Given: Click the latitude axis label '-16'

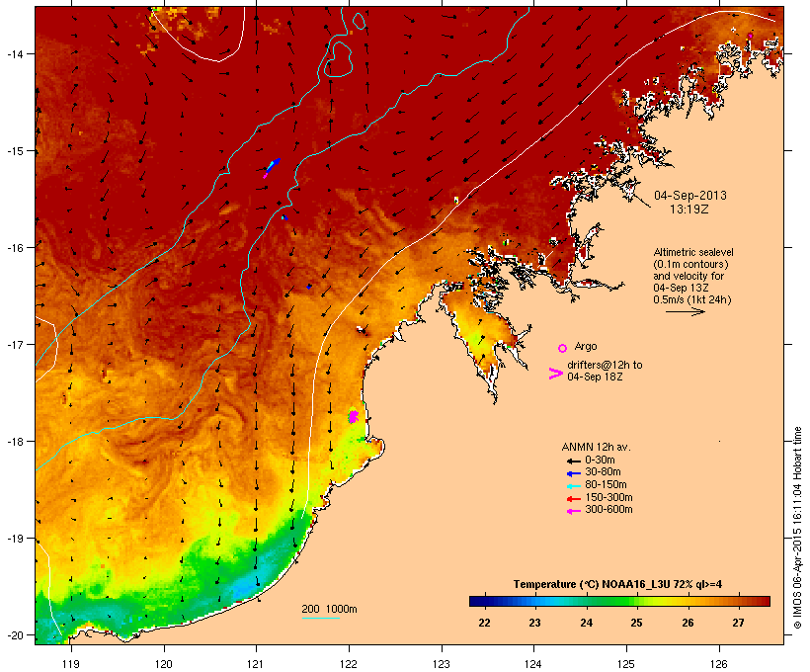Looking at the screenshot, I should point(15,248).
